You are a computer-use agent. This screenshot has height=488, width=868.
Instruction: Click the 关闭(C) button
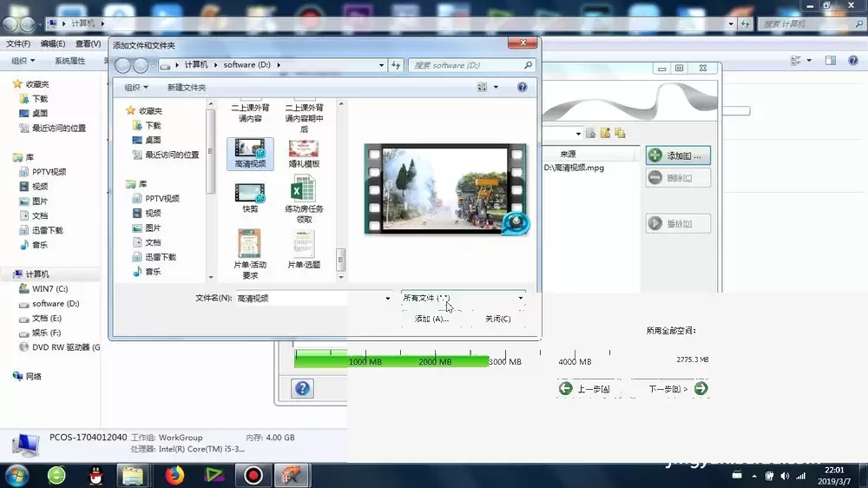(x=497, y=319)
